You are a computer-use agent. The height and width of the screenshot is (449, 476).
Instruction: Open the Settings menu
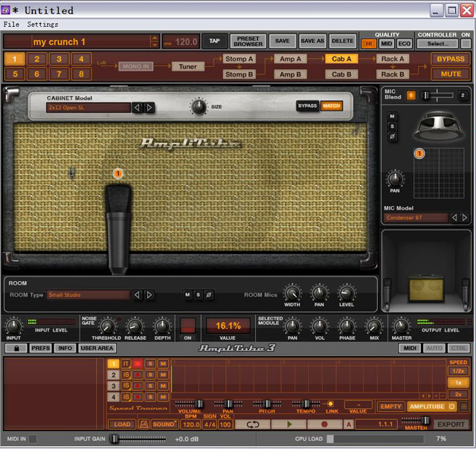(42, 25)
